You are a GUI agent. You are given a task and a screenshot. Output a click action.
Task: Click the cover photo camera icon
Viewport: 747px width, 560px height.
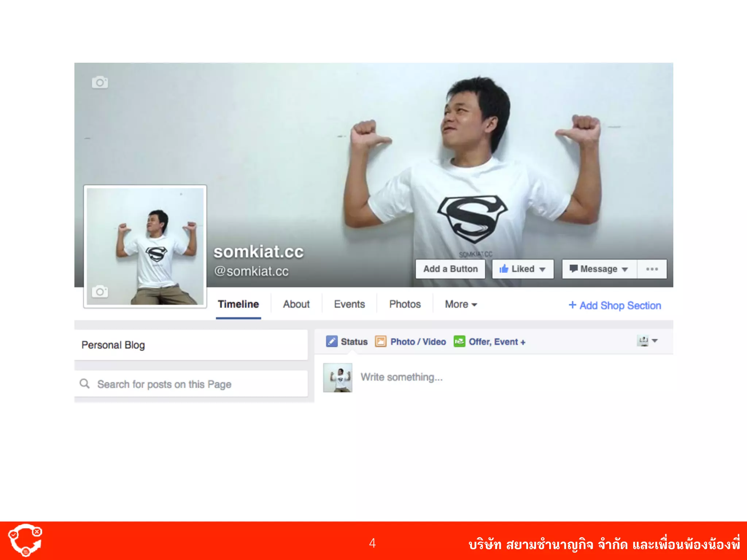100,82
